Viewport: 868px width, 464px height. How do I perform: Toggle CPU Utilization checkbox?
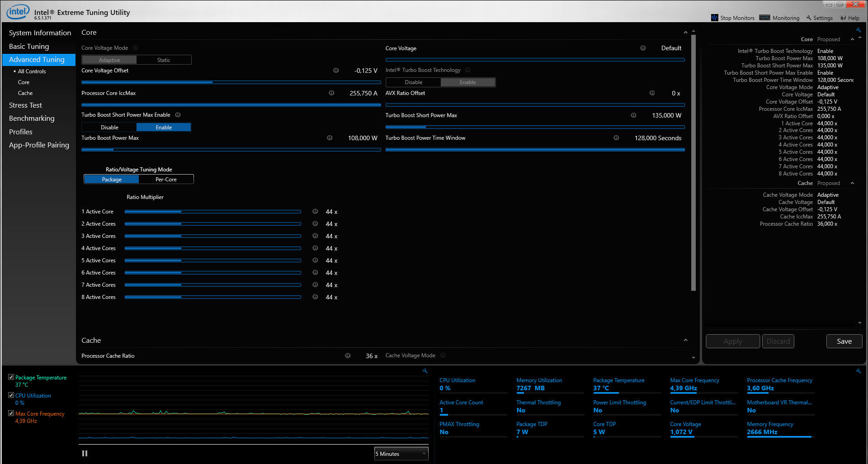pos(11,395)
